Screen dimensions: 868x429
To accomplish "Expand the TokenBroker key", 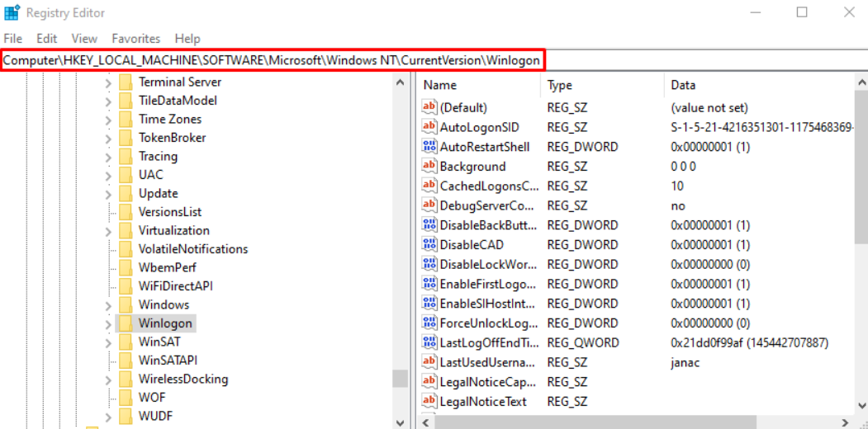I will [108, 138].
